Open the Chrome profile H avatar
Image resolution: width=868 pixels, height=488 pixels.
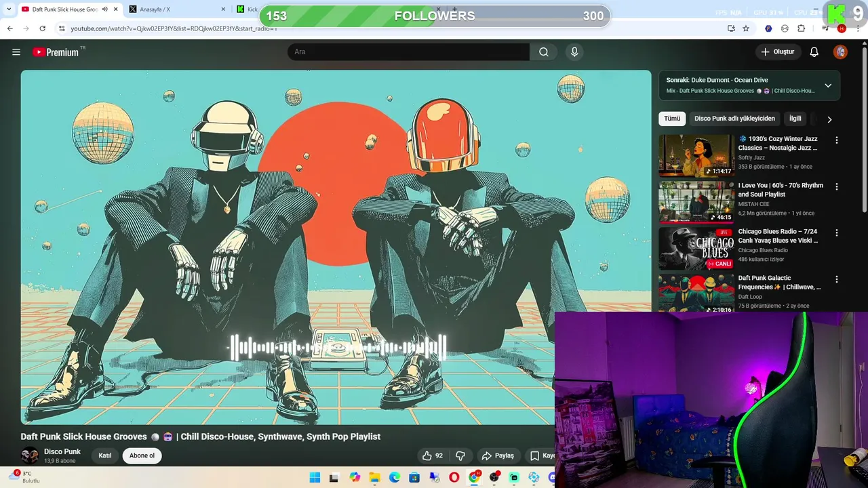[x=842, y=28]
